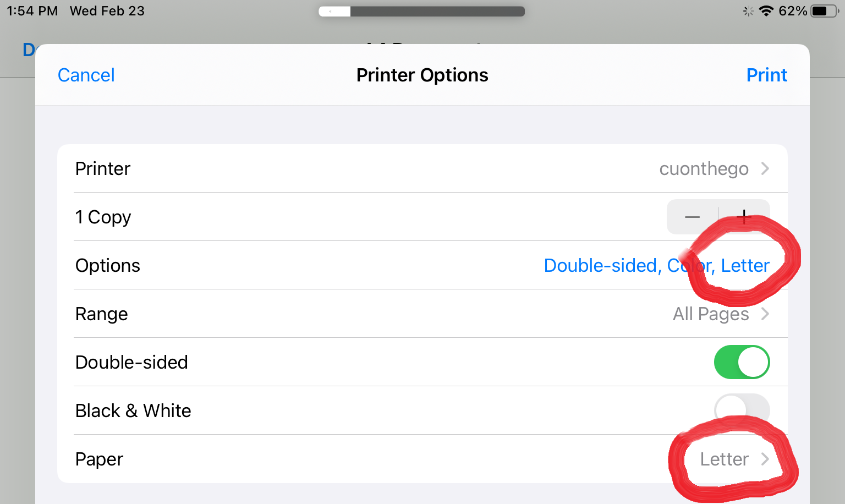The height and width of the screenshot is (504, 845).
Task: Decrease copies with the minus stepper
Action: coord(692,217)
